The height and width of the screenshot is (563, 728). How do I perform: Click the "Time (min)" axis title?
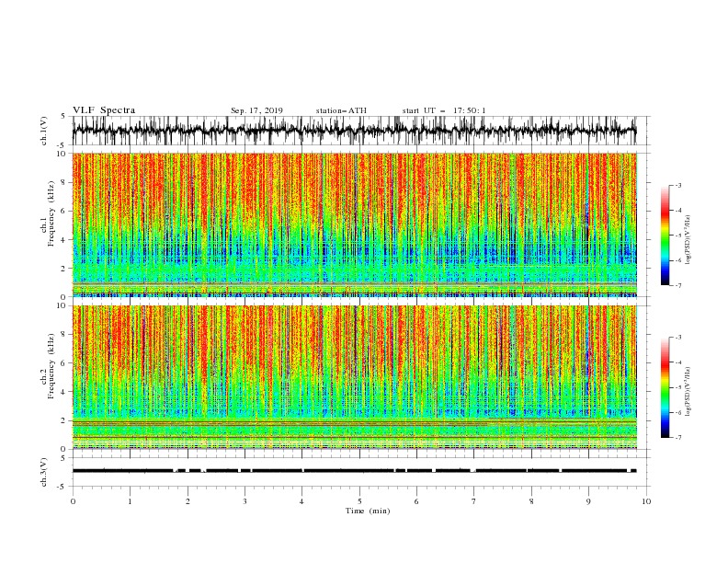pyautogui.click(x=368, y=511)
